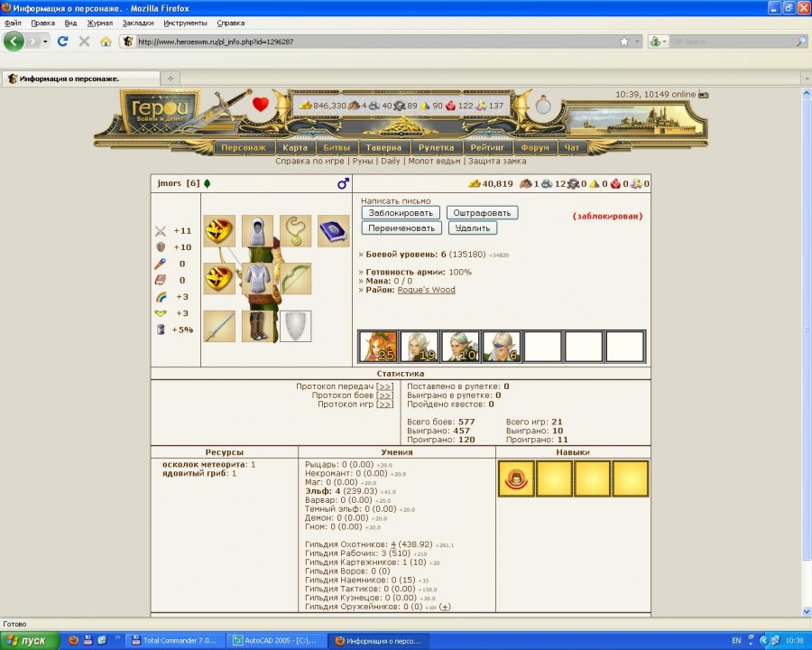Click the red heart health icon
Image resolution: width=812 pixels, height=650 pixels.
click(261, 105)
